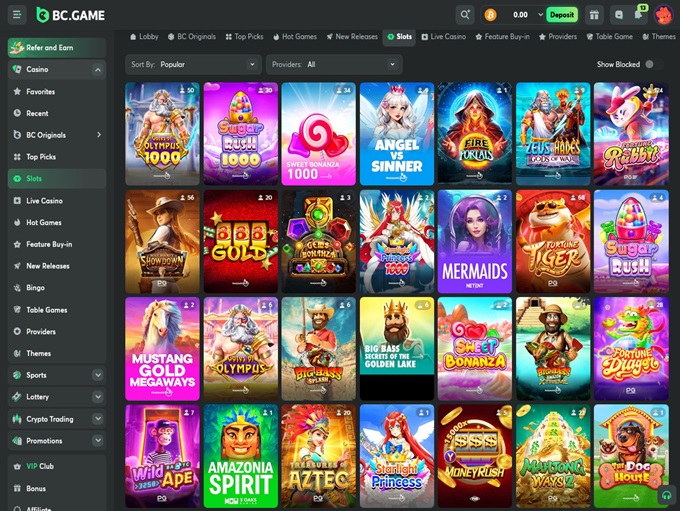680x511 pixels.
Task: Open the search magnifier icon
Action: [x=465, y=15]
